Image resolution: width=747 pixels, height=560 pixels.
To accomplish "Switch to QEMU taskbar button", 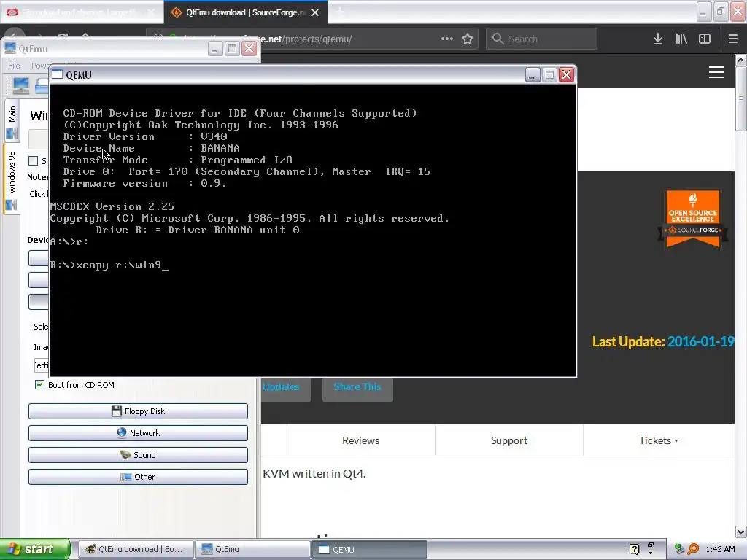I will [x=369, y=549].
